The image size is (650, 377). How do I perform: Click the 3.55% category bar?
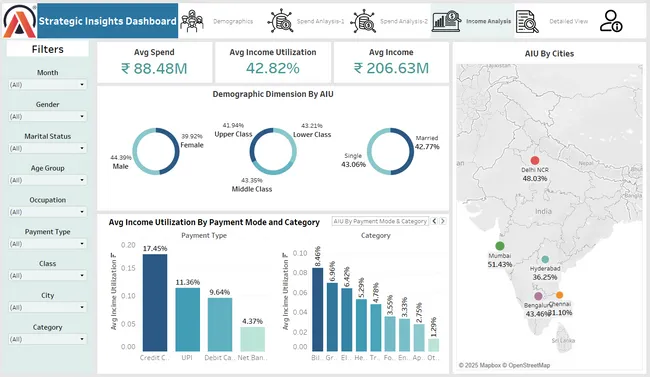click(390, 334)
